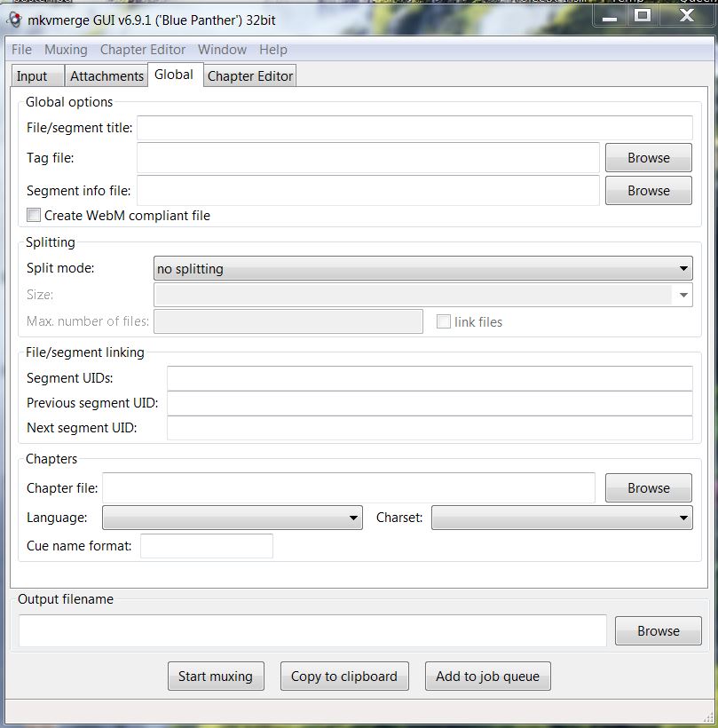Click the Previous segment UID field
Image resolution: width=718 pixels, height=728 pixels.
tap(430, 403)
